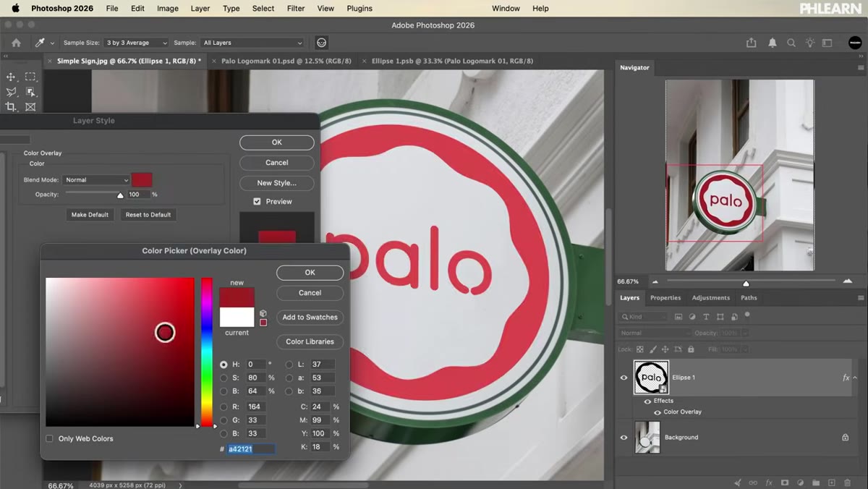Click the delete layer trash icon
This screenshot has height=489, width=868.
848,482
